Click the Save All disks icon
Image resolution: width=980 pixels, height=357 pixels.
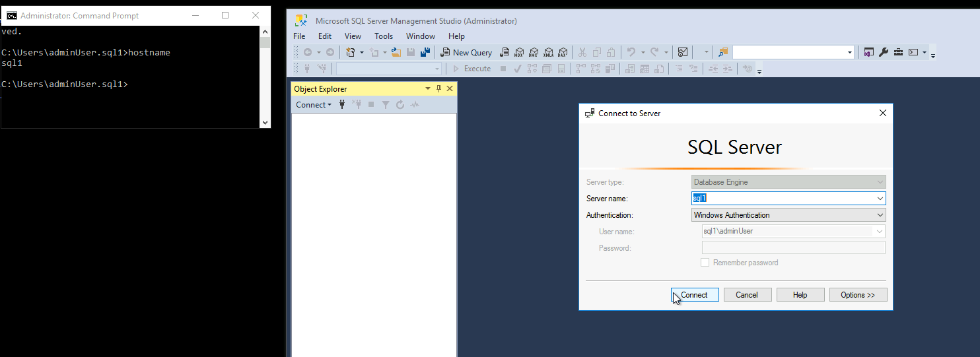tap(425, 52)
